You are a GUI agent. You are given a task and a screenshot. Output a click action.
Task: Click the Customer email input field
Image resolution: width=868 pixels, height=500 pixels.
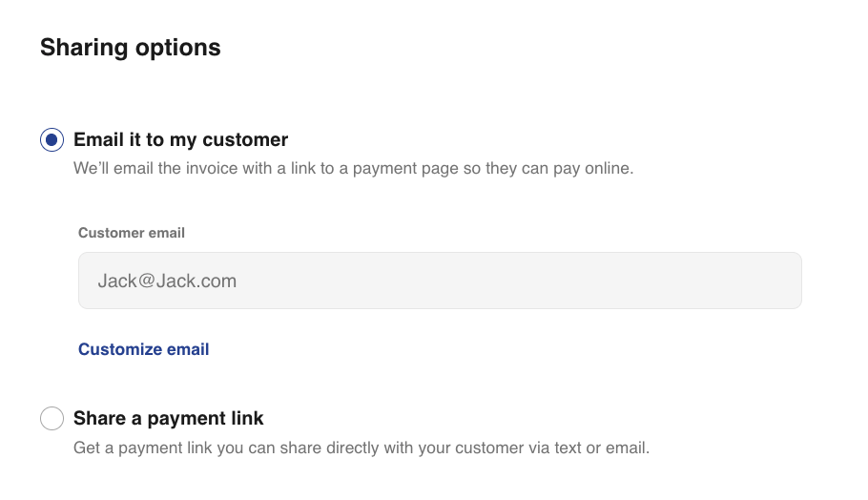coord(440,281)
